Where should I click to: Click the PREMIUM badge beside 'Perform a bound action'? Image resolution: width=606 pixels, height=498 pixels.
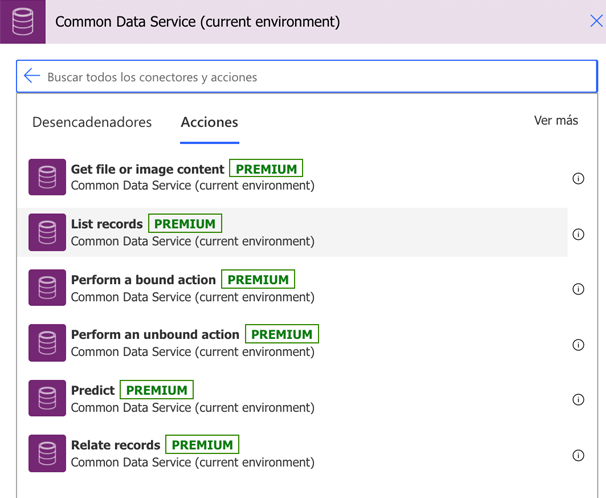coord(258,279)
